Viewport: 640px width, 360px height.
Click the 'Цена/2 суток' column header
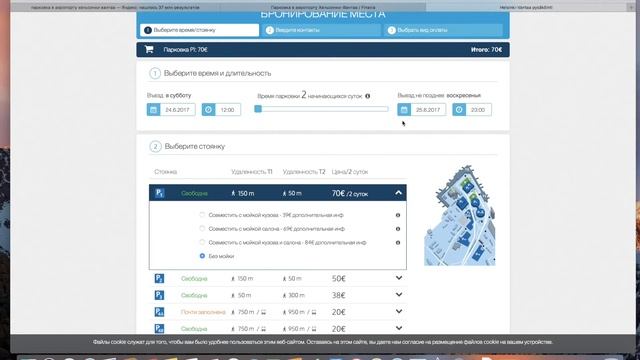(x=350, y=172)
